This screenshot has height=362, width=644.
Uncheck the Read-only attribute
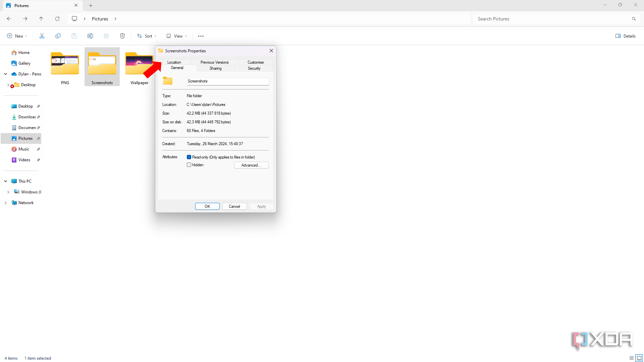189,157
